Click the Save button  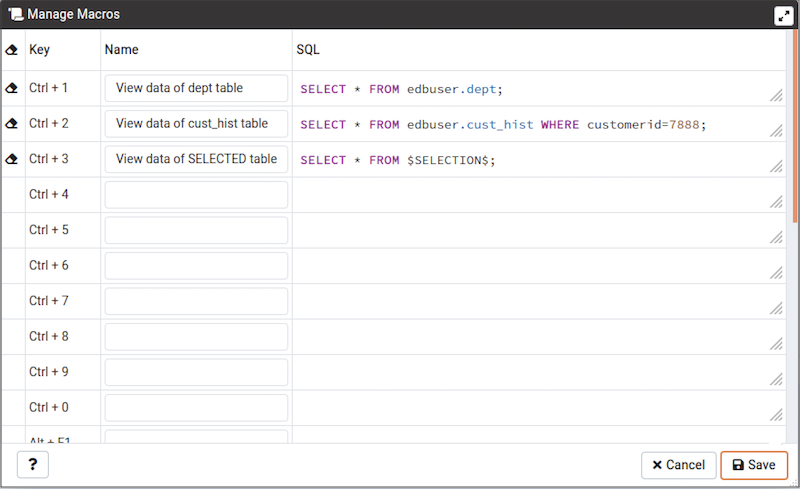[x=754, y=465]
